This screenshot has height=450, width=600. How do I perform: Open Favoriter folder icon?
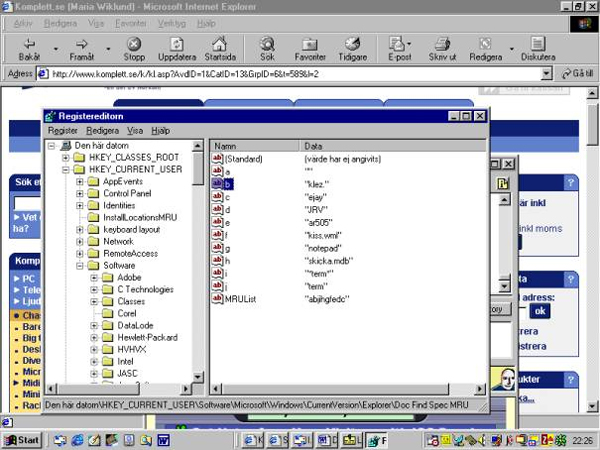tap(310, 44)
